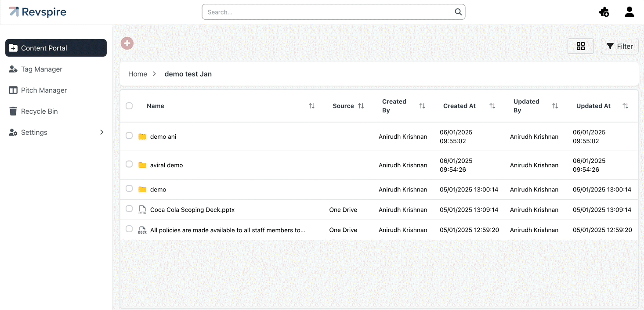Sort by Created At column arrows
The image size is (644, 310).
492,106
